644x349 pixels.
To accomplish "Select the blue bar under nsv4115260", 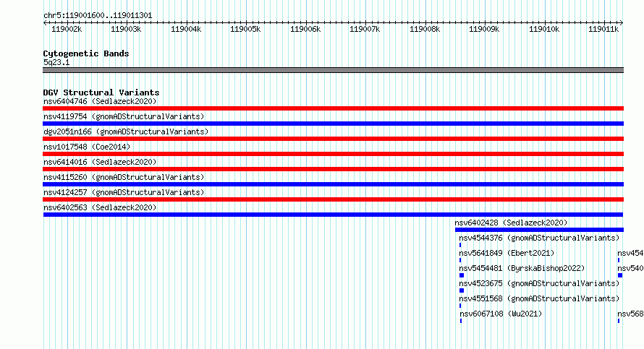I will (333, 184).
